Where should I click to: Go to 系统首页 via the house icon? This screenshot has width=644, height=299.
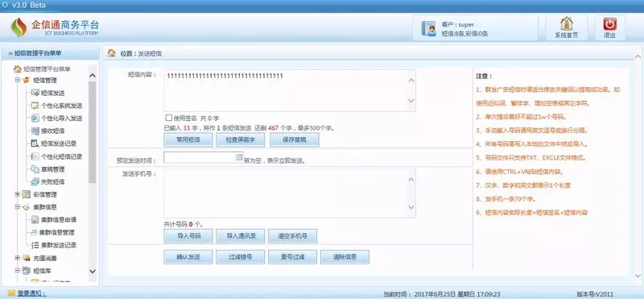click(567, 23)
